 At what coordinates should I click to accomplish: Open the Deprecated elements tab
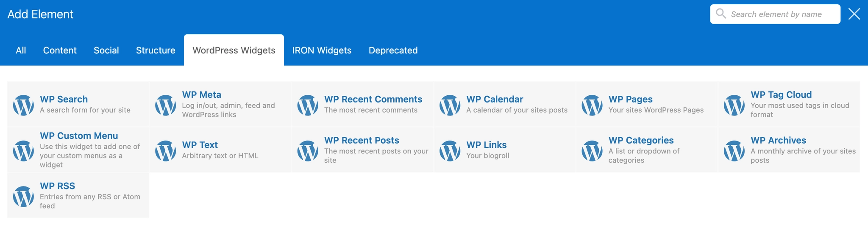click(393, 50)
